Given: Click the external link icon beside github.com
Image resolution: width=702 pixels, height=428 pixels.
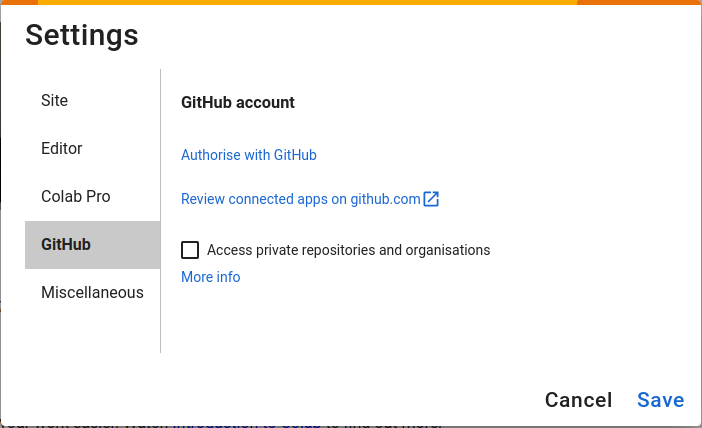Looking at the screenshot, I should pos(431,199).
